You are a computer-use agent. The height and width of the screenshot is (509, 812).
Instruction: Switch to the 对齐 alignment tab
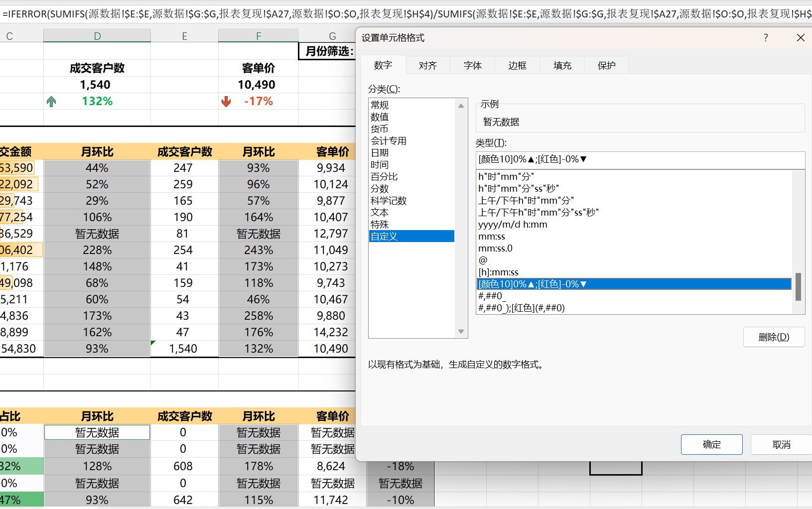click(427, 65)
